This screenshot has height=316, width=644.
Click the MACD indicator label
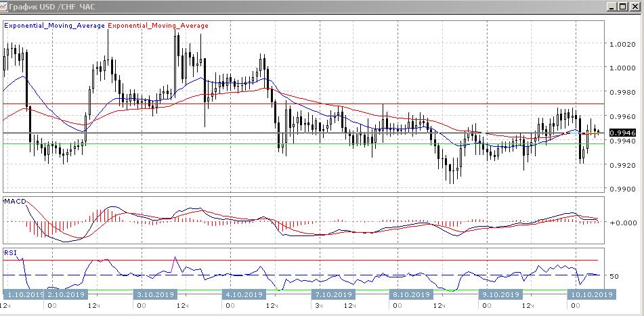tap(14, 202)
